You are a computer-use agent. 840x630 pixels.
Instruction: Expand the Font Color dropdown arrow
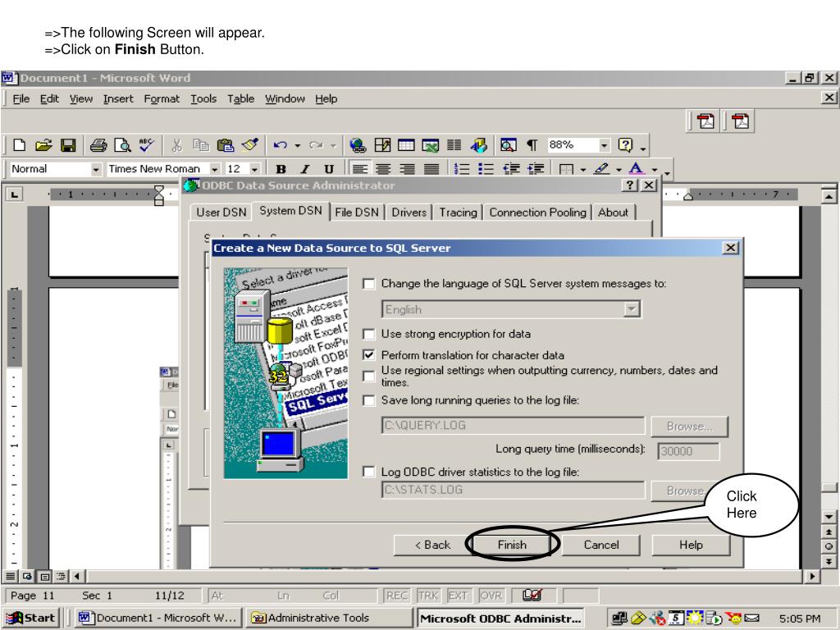655,169
